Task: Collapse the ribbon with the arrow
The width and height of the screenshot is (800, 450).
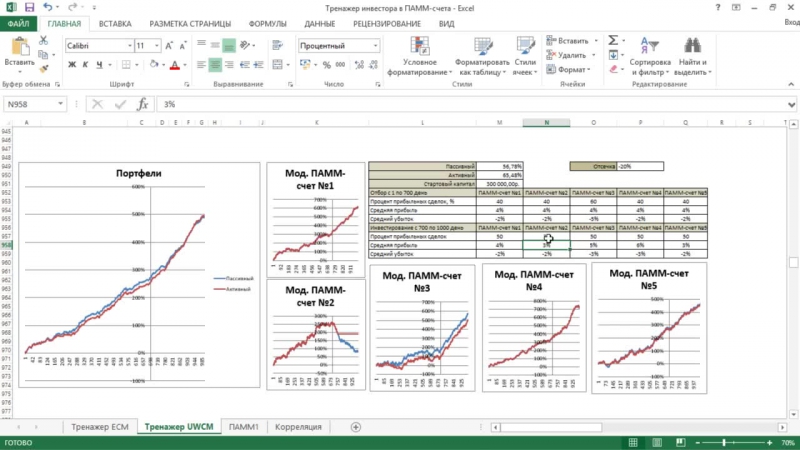Action: coord(791,84)
